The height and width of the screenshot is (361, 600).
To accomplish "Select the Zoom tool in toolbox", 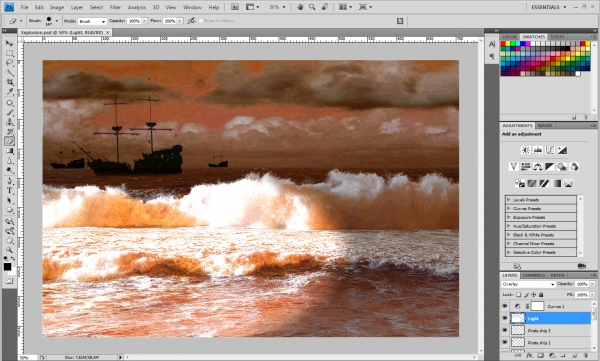I will (x=9, y=250).
